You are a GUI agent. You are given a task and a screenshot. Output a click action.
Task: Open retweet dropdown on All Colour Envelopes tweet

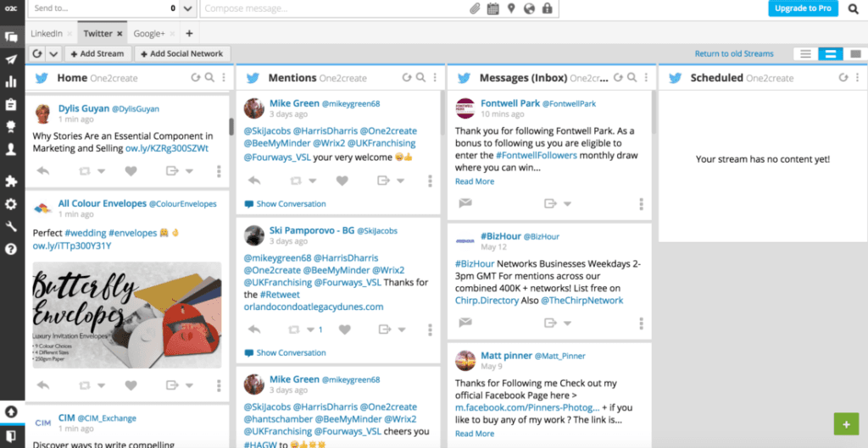coord(102,385)
